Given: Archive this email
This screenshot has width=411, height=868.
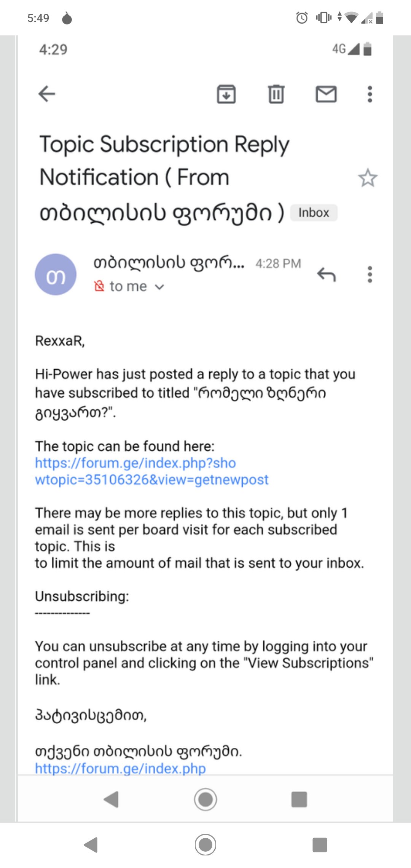Looking at the screenshot, I should [226, 94].
